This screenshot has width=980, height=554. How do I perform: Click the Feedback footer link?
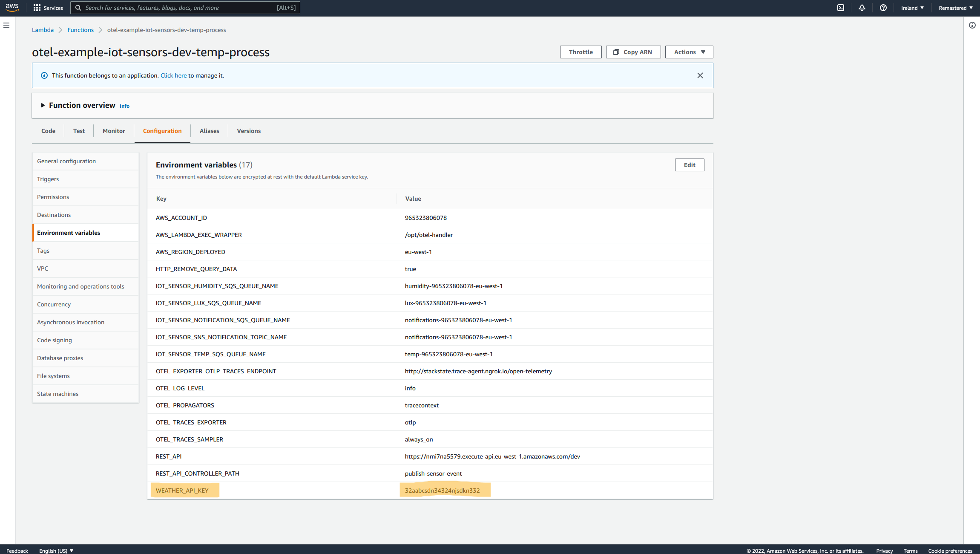[17, 551]
